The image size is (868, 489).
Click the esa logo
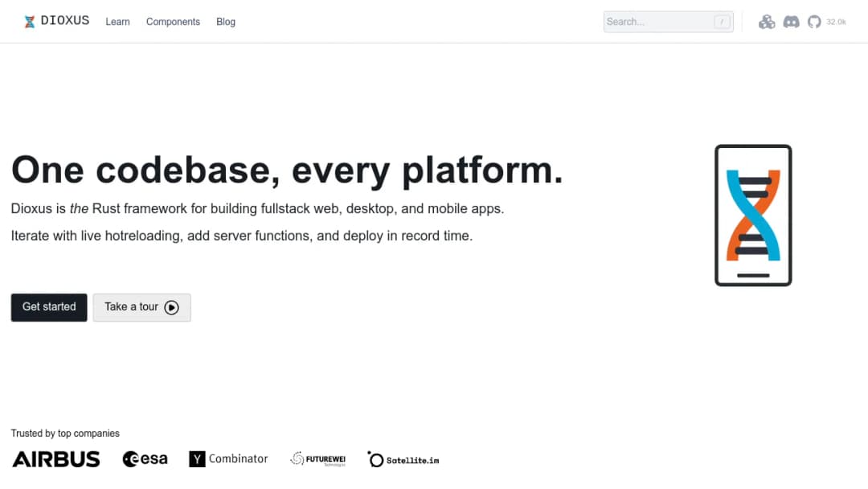pyautogui.click(x=145, y=459)
